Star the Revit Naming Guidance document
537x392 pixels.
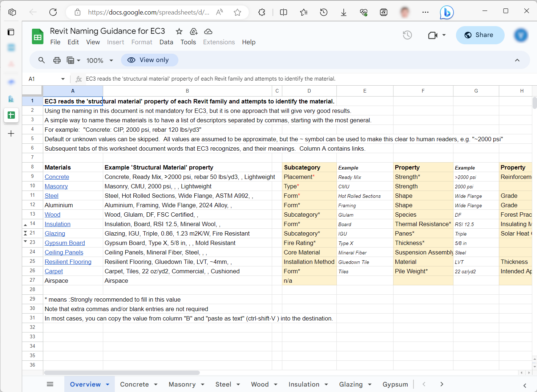click(179, 32)
